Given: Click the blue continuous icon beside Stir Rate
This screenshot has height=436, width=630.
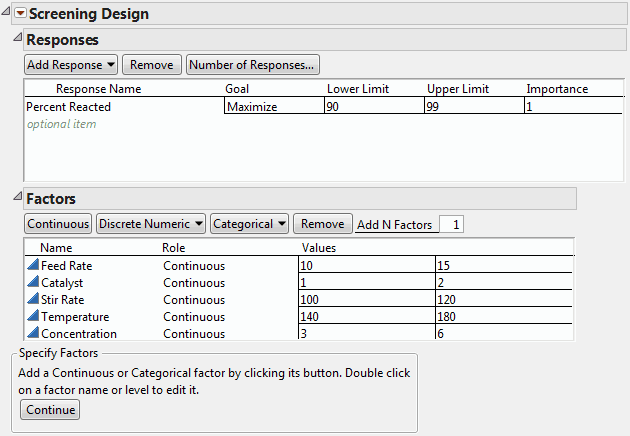Looking at the screenshot, I should pyautogui.click(x=32, y=300).
